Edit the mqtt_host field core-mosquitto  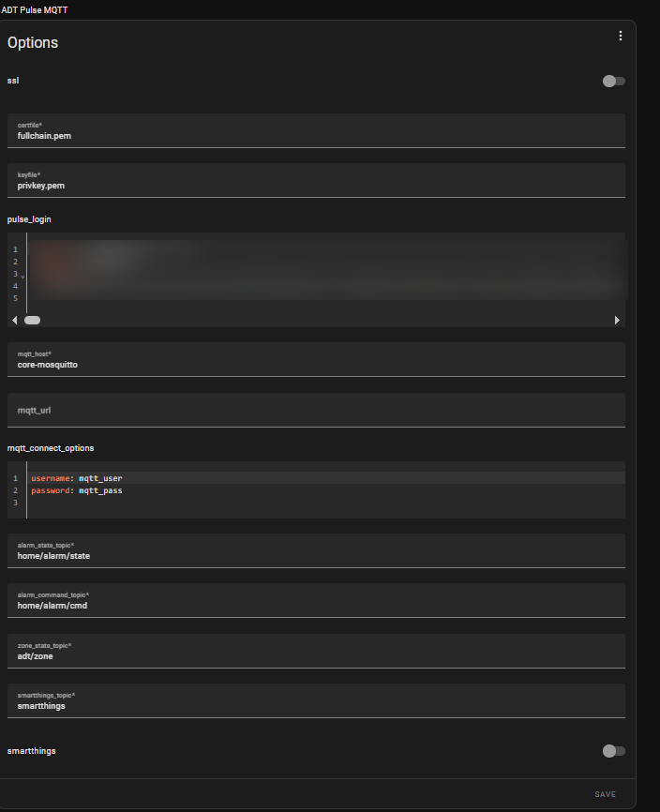tap(316, 360)
